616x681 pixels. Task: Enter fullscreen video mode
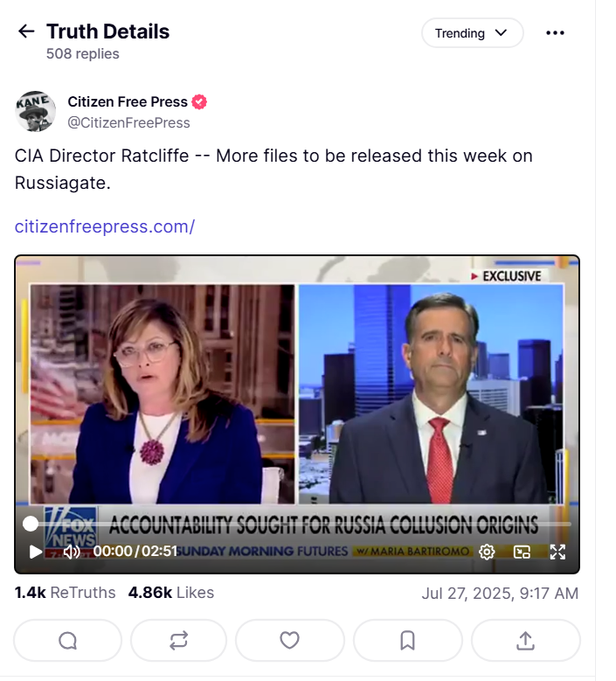[557, 552]
